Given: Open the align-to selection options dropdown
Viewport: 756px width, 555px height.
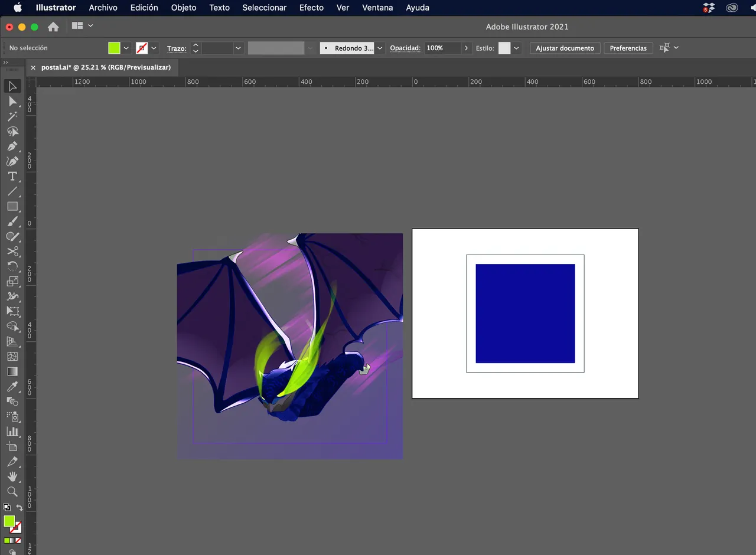Looking at the screenshot, I should [676, 47].
